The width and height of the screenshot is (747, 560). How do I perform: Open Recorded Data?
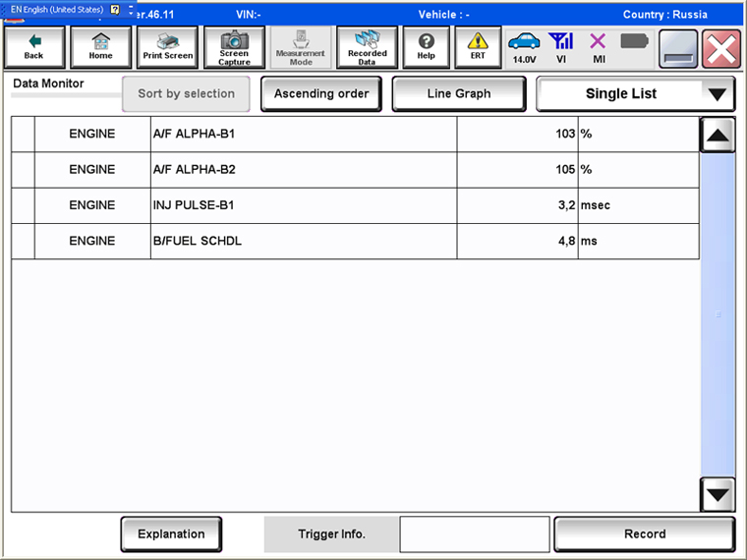(x=367, y=47)
